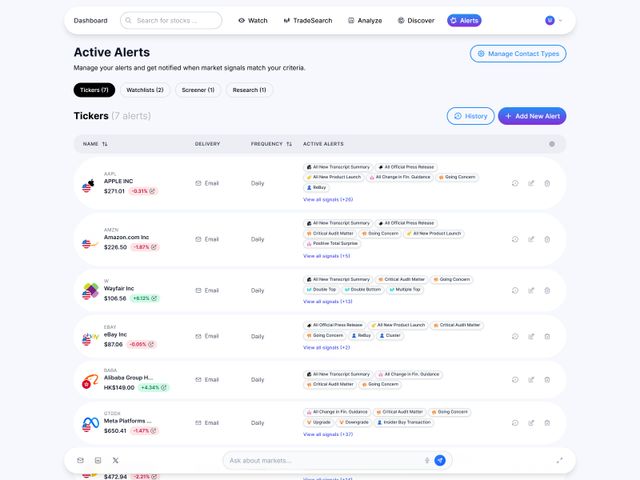This screenshot has width=640, height=480.
Task: Select the Tickers (7) tab
Action: pos(94,90)
